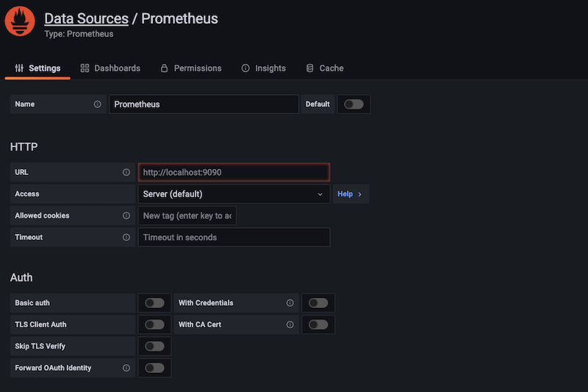
Task: Open the Access Server (default) dropdown
Action: (x=234, y=194)
